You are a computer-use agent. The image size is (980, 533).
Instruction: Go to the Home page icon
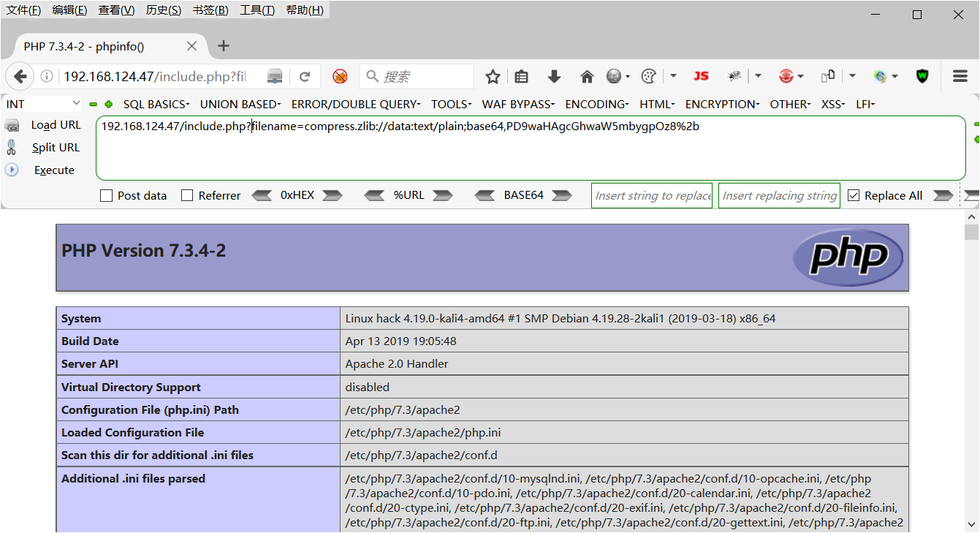(x=587, y=76)
